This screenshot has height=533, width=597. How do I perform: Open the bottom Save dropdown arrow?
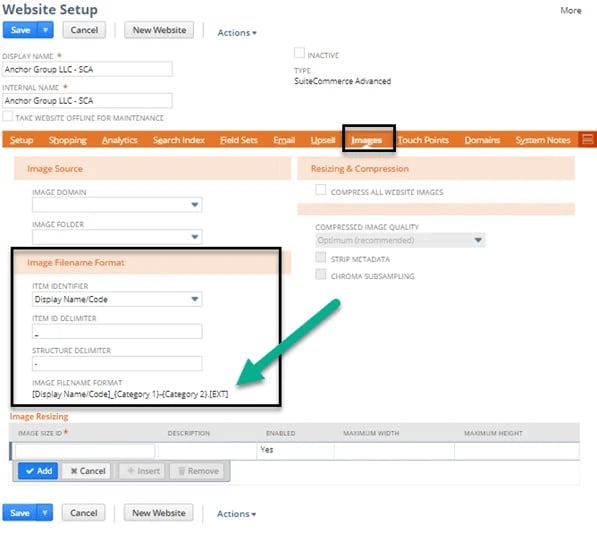click(x=45, y=513)
